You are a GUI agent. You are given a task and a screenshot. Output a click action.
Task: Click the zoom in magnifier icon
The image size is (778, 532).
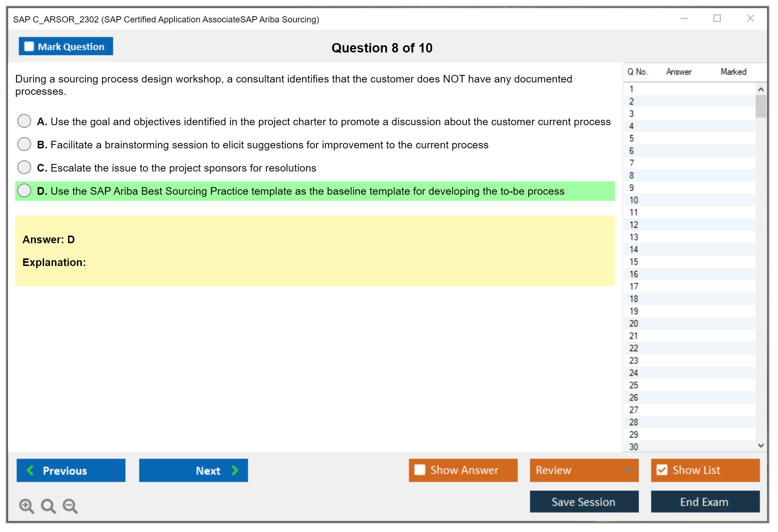pyautogui.click(x=26, y=506)
